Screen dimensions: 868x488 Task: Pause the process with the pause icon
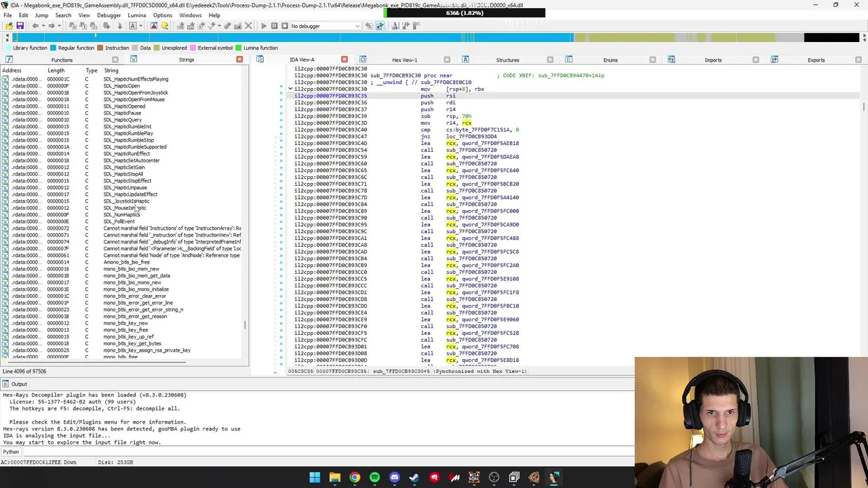coord(274,26)
